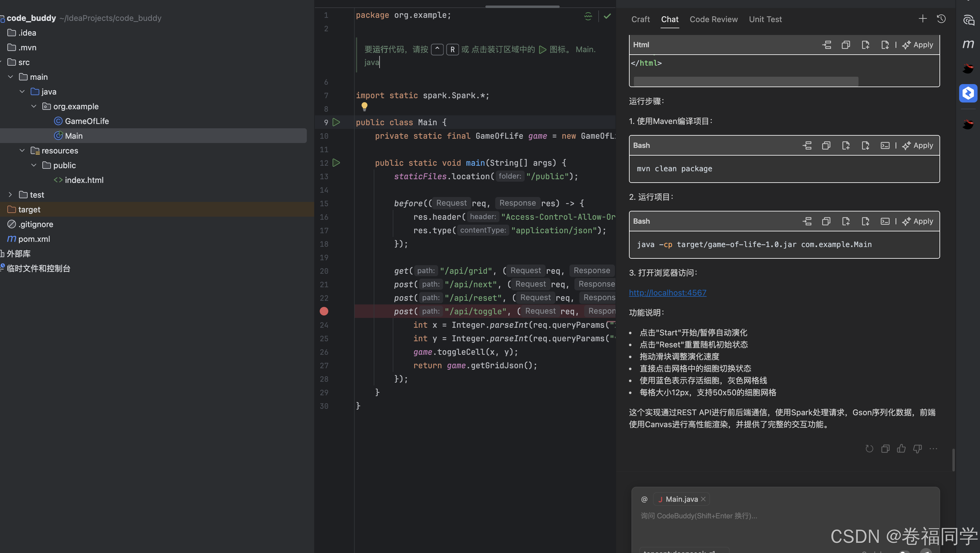The image size is (980, 553).
Task: Expand the test folder
Action: click(x=10, y=195)
